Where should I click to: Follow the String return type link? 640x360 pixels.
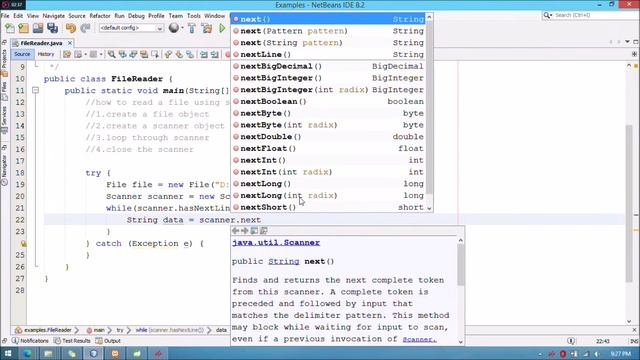coord(284,261)
